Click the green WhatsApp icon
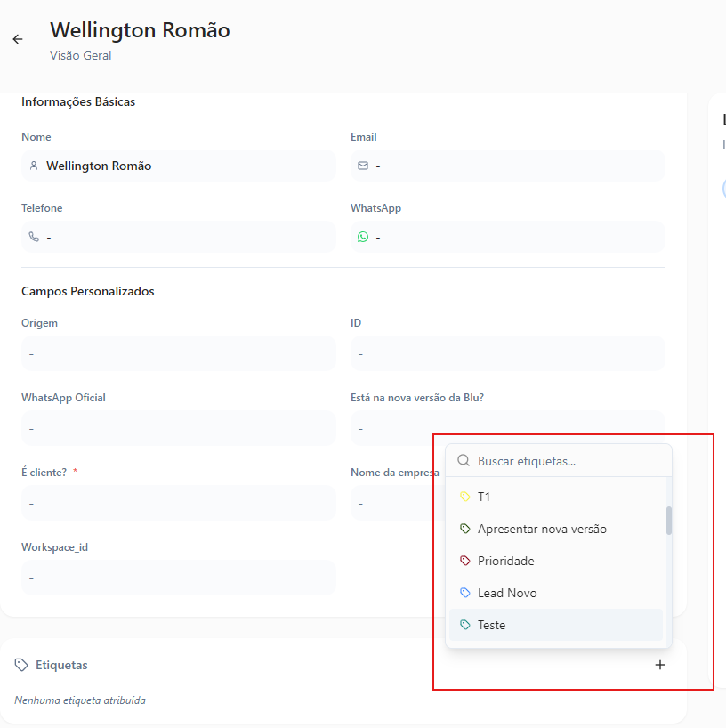 click(x=363, y=237)
